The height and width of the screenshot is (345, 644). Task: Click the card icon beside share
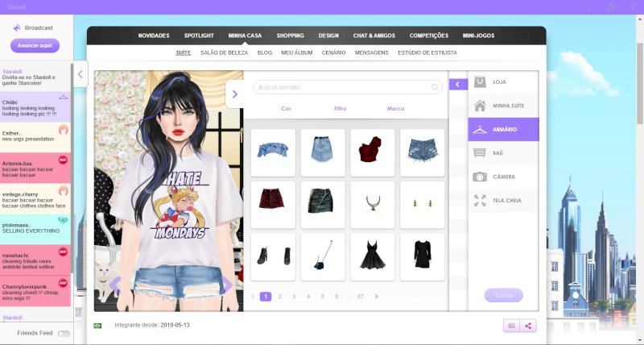[512, 326]
